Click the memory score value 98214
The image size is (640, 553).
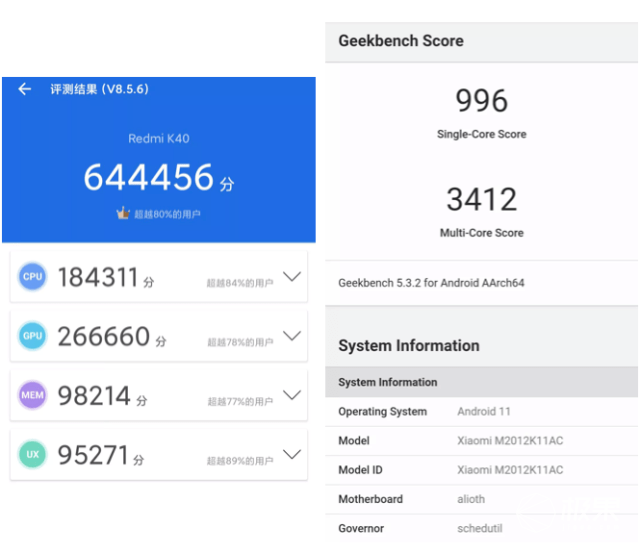(94, 395)
